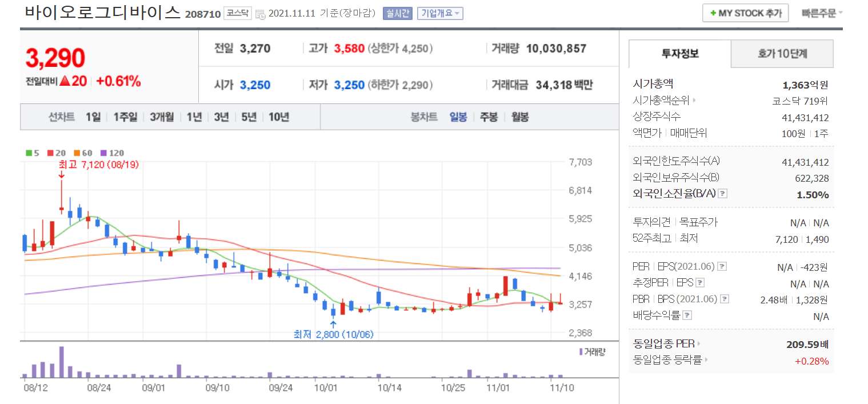Expand the 동일업종 등락률 arrow
Image resolution: width=868 pixels, height=404 pixels.
tap(706, 360)
